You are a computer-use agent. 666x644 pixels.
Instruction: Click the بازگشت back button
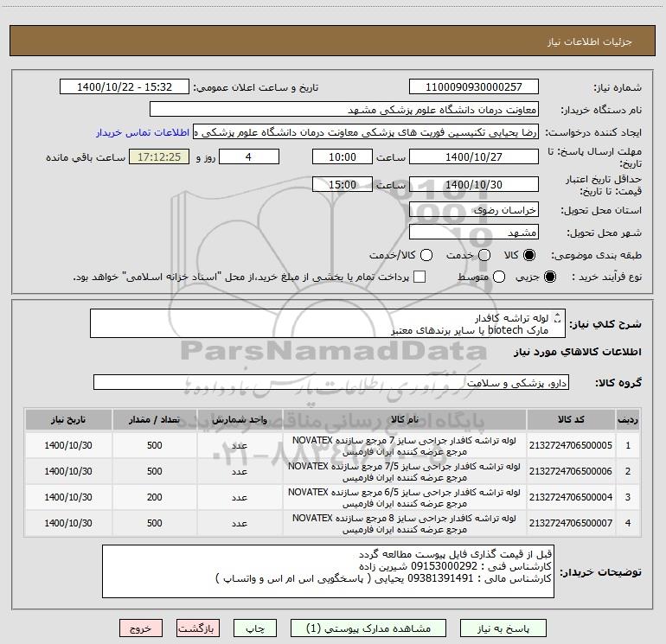(198, 628)
